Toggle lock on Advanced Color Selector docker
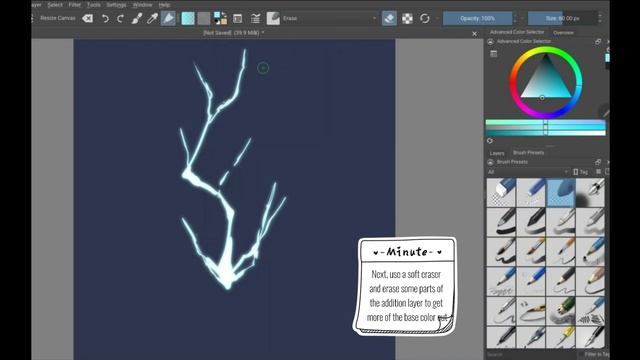This screenshot has width=640, height=360. [x=491, y=41]
